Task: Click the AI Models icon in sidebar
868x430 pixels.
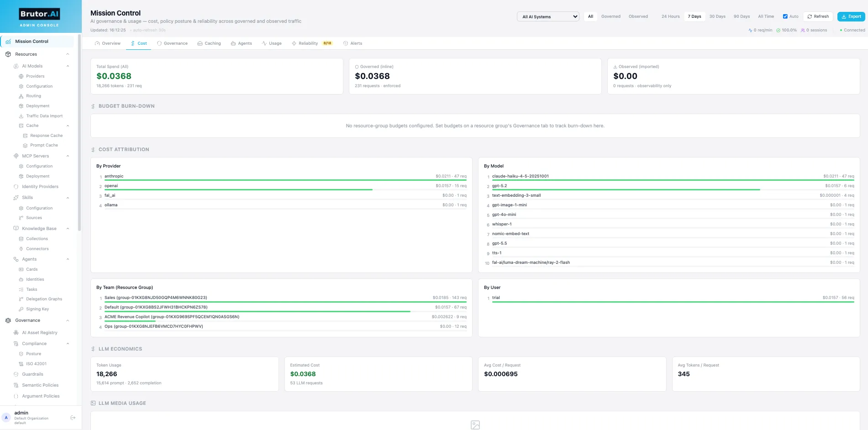Action: coord(16,66)
